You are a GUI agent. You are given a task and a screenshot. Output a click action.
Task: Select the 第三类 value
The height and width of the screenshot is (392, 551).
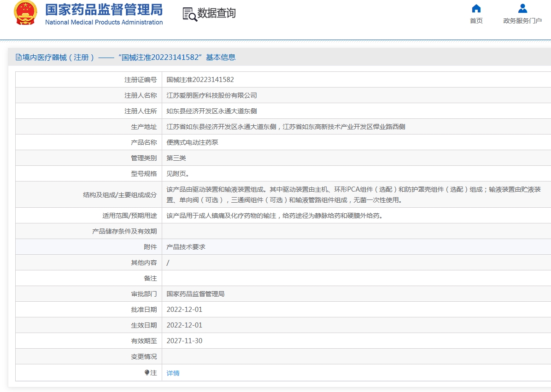(x=176, y=158)
